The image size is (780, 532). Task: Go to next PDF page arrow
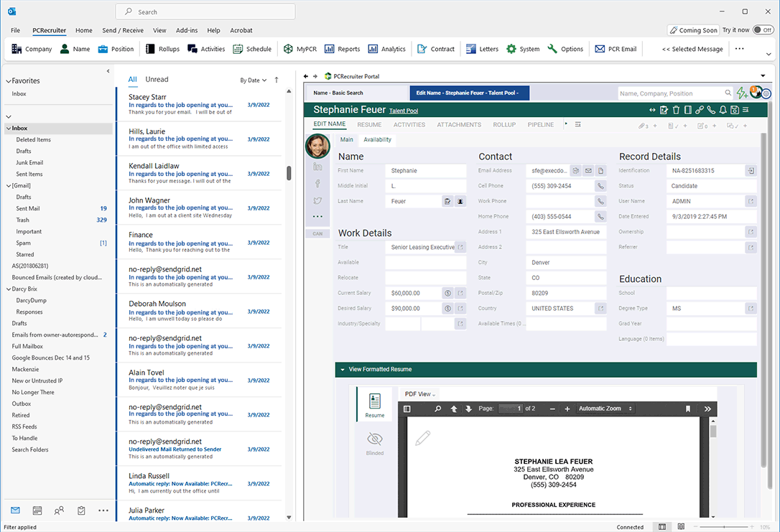(x=468, y=409)
